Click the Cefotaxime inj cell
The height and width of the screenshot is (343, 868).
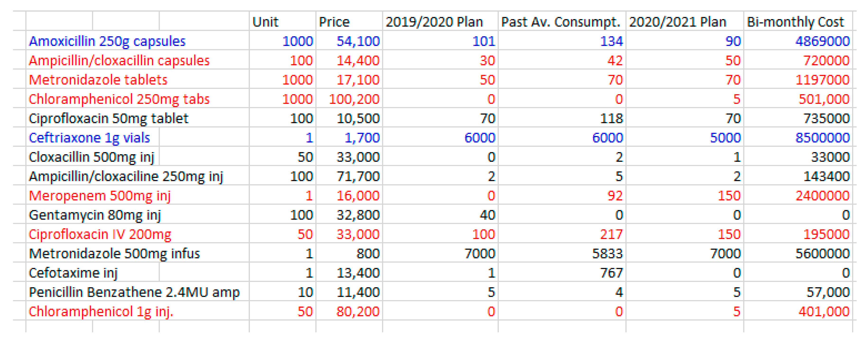click(x=73, y=273)
